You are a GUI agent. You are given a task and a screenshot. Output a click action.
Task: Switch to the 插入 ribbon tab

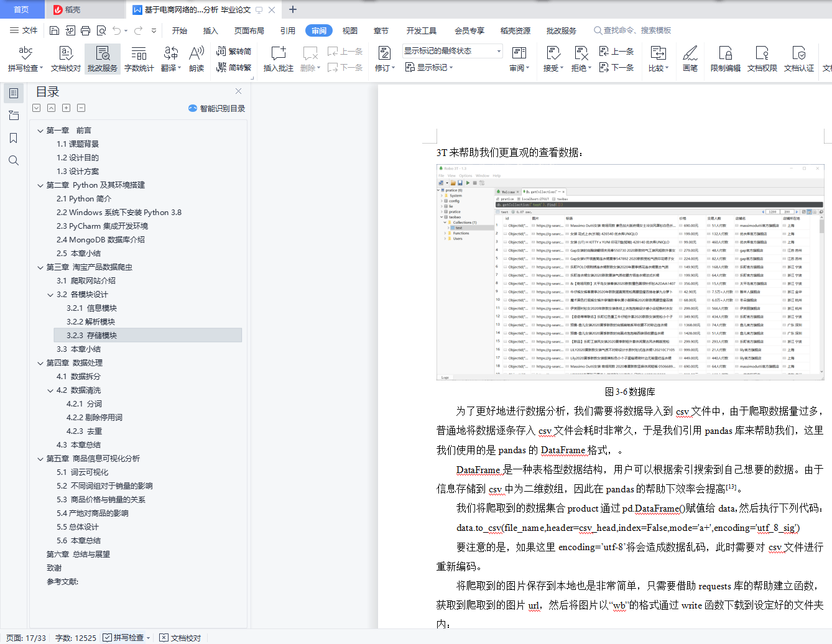(211, 30)
